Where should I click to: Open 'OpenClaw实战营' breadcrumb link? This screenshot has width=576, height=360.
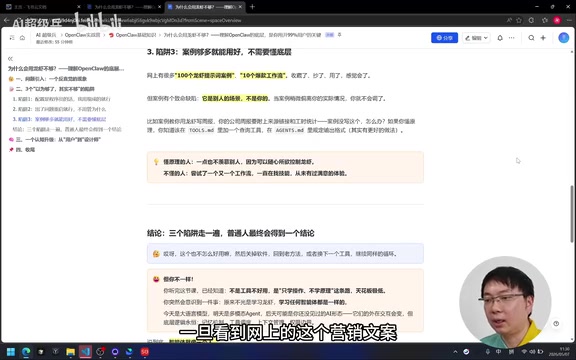tap(82, 35)
